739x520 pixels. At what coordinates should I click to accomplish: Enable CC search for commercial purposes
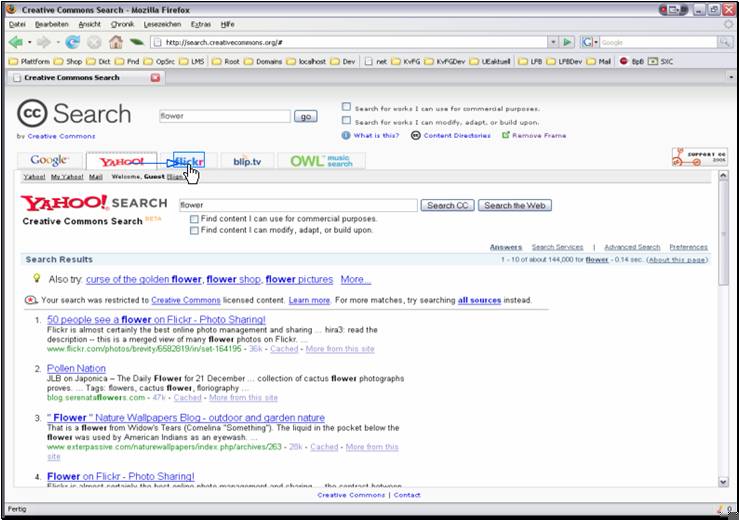347,108
